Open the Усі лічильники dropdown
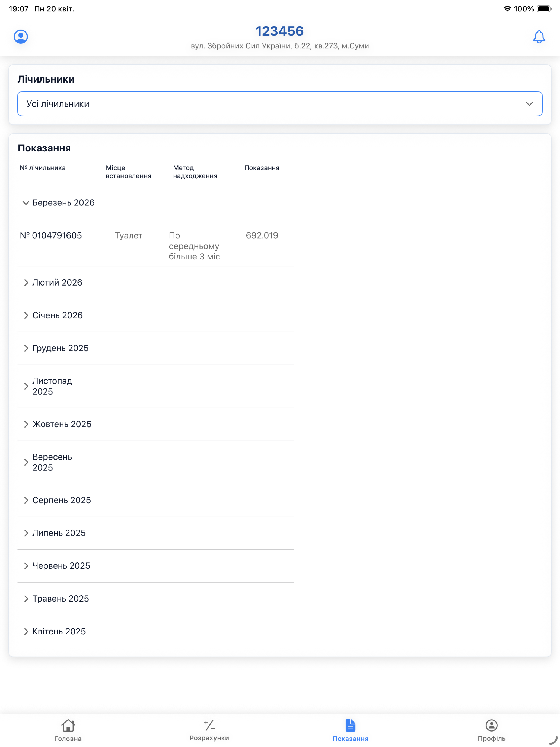This screenshot has width=560, height=747. tap(280, 104)
